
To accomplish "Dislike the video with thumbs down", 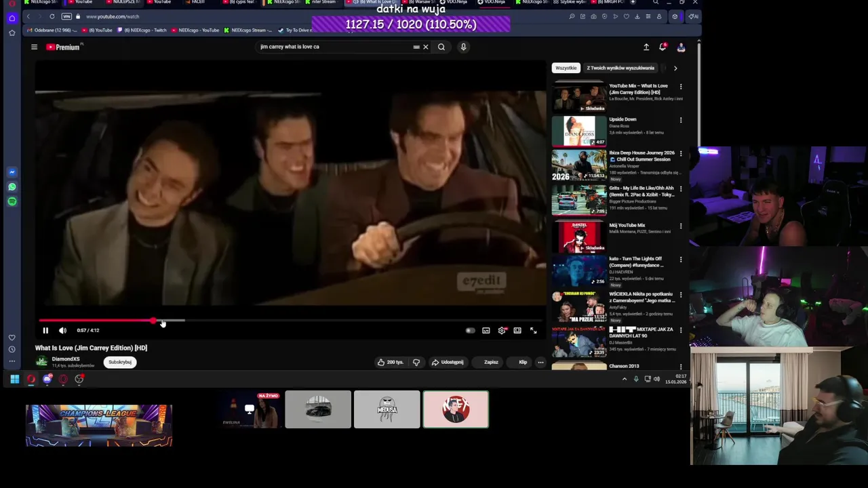I will pos(416,362).
